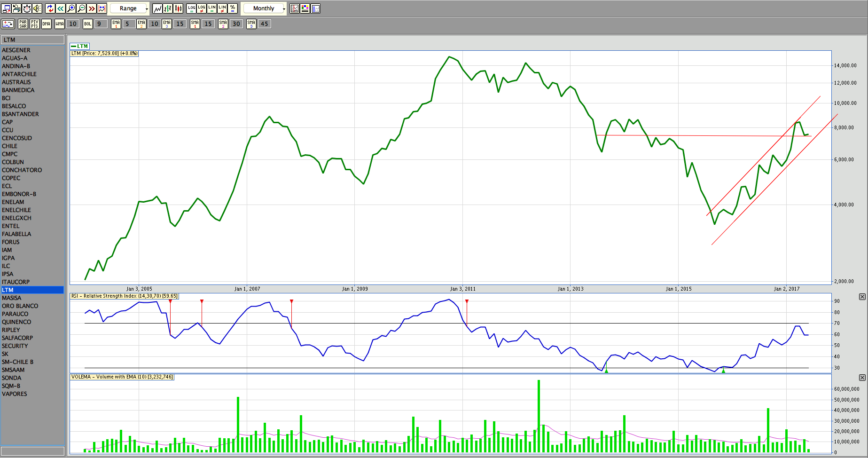Select FALABELLA in the symbol list

[x=16, y=234]
